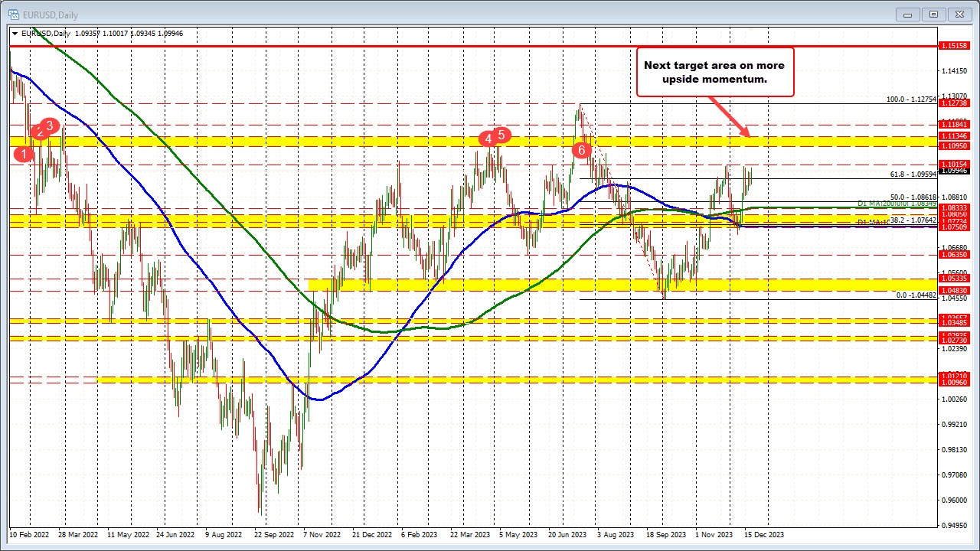Click the black 1.09946 current price tag
980x551 pixels.
click(x=953, y=173)
